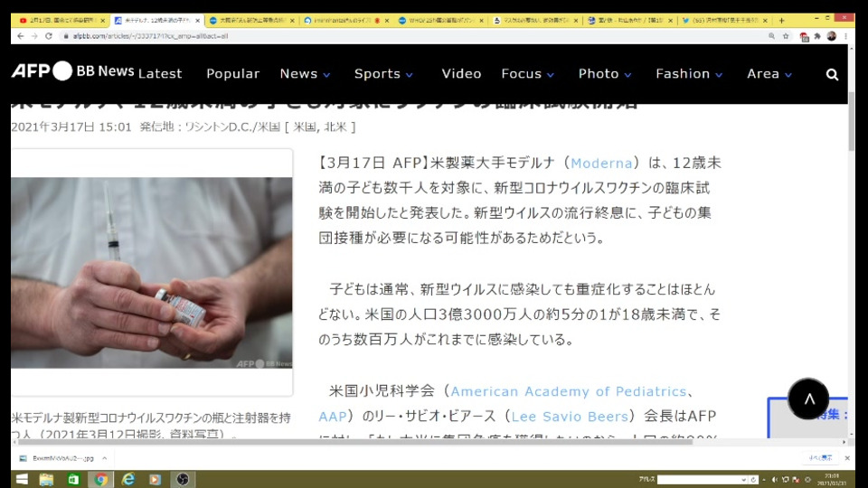
Task: Click the taskbar address input field
Action: point(699,480)
